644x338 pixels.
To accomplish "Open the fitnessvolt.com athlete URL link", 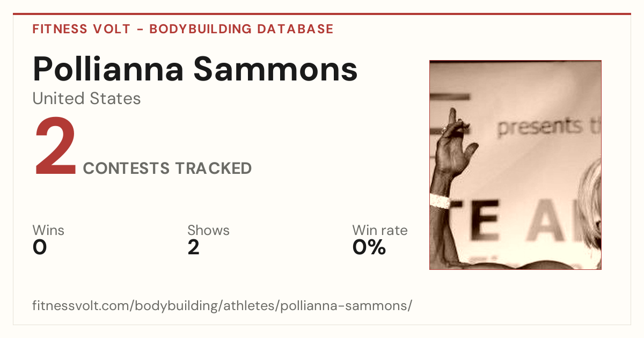I will 222,306.
